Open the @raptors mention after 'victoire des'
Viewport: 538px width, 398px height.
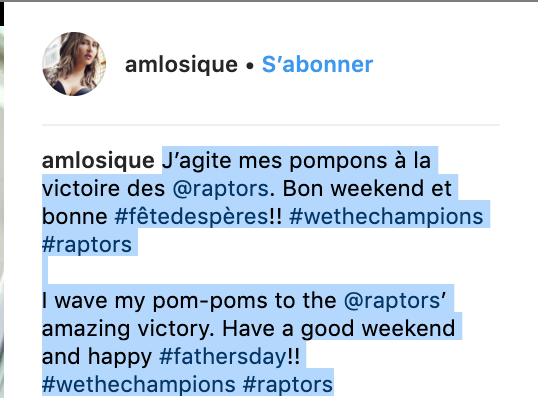coord(220,189)
